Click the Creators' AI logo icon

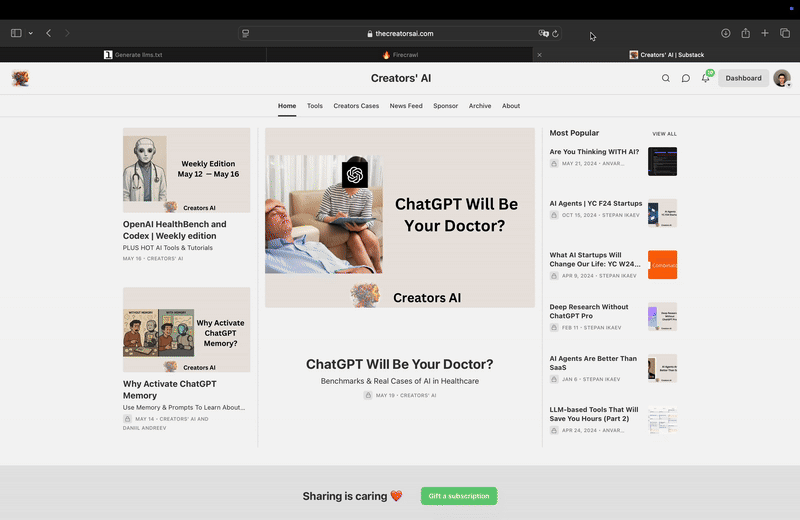click(20, 78)
